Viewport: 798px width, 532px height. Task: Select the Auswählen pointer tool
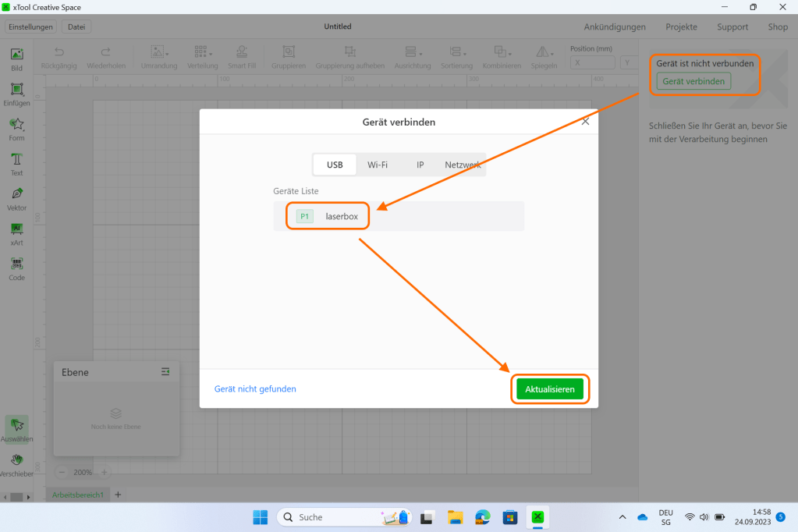[x=16, y=429]
